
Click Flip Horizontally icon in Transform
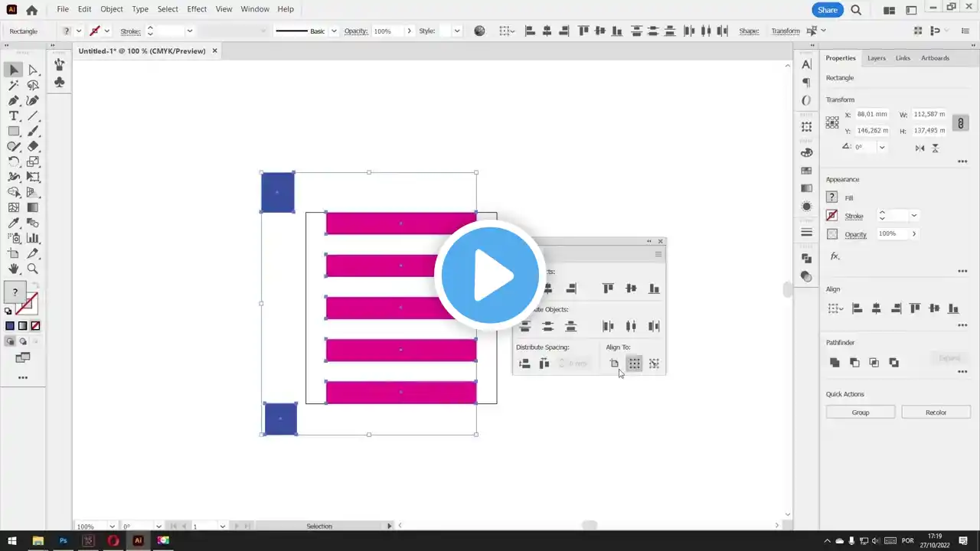pyautogui.click(x=920, y=148)
